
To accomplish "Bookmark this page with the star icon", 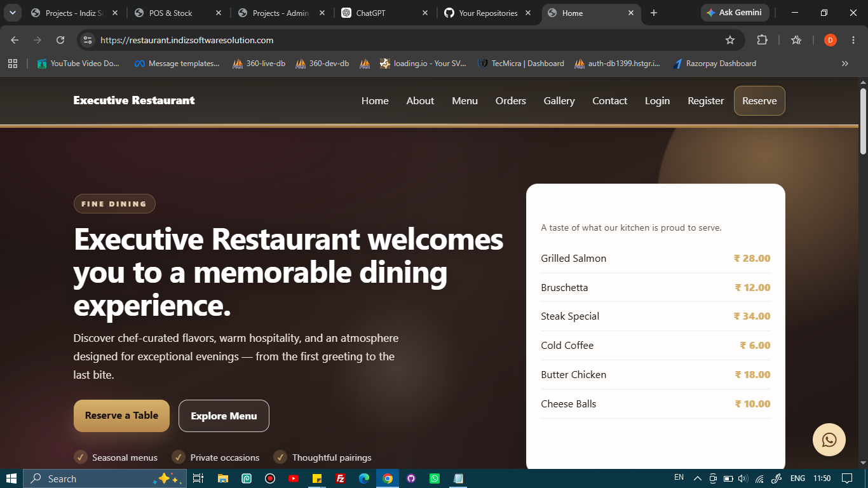I will (x=730, y=40).
